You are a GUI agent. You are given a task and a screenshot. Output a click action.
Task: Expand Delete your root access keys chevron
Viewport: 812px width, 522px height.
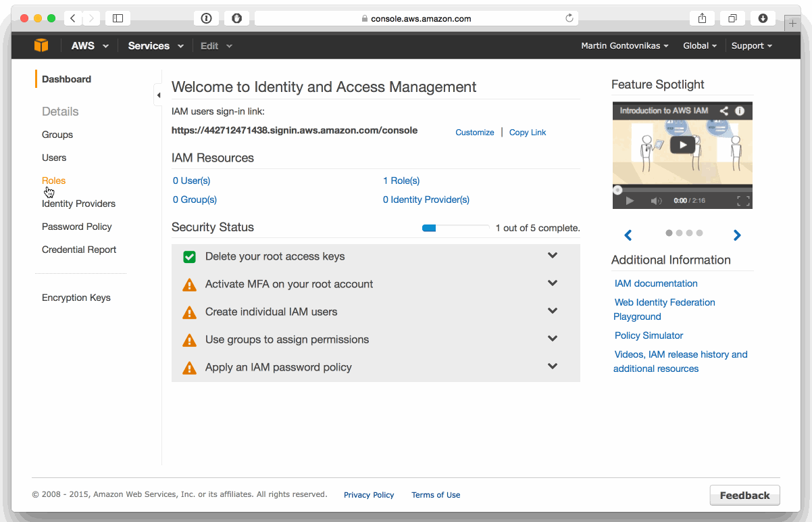(x=553, y=256)
